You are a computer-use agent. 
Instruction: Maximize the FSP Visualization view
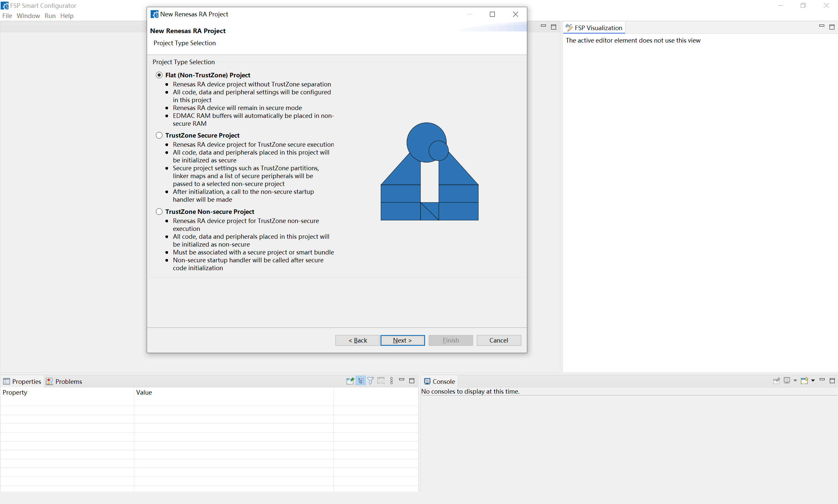(832, 27)
